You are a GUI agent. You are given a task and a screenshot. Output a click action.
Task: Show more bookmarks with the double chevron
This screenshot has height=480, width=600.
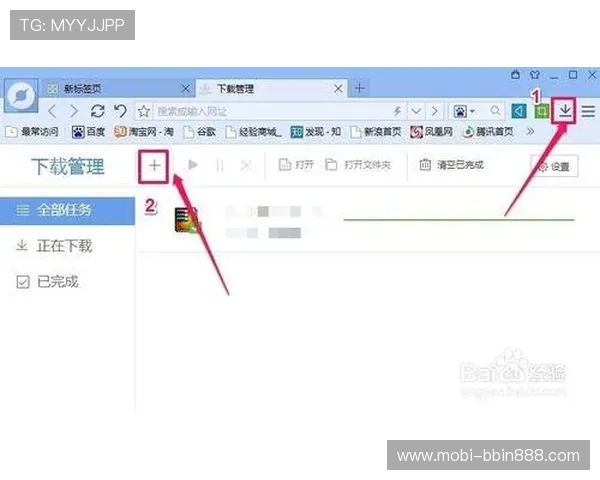coord(530,132)
